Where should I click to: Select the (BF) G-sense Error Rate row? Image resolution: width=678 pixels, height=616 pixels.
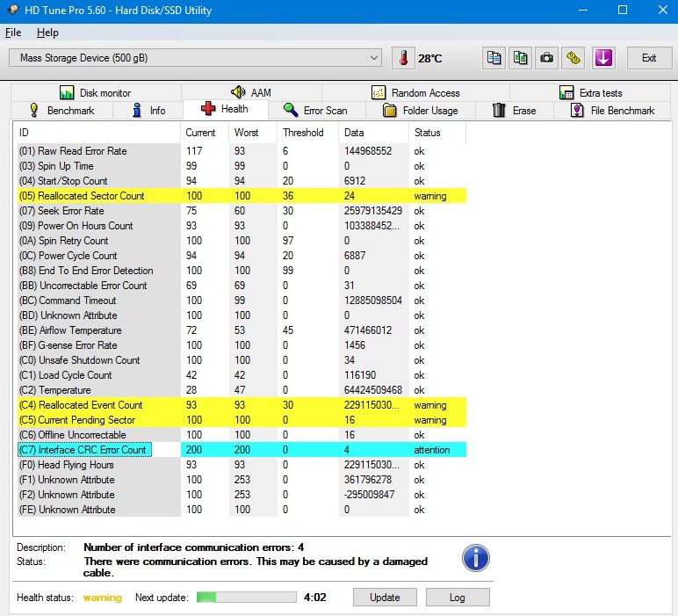[x=242, y=345]
